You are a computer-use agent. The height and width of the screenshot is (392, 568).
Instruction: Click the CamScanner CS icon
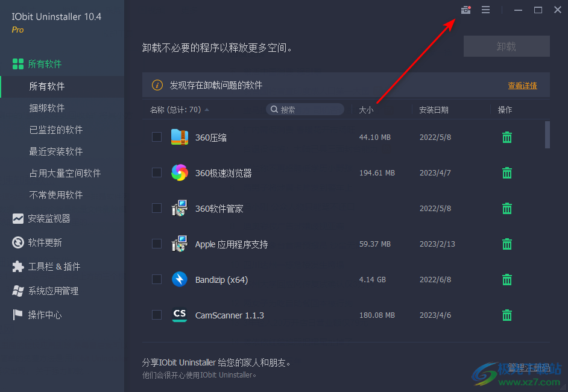[x=179, y=315]
